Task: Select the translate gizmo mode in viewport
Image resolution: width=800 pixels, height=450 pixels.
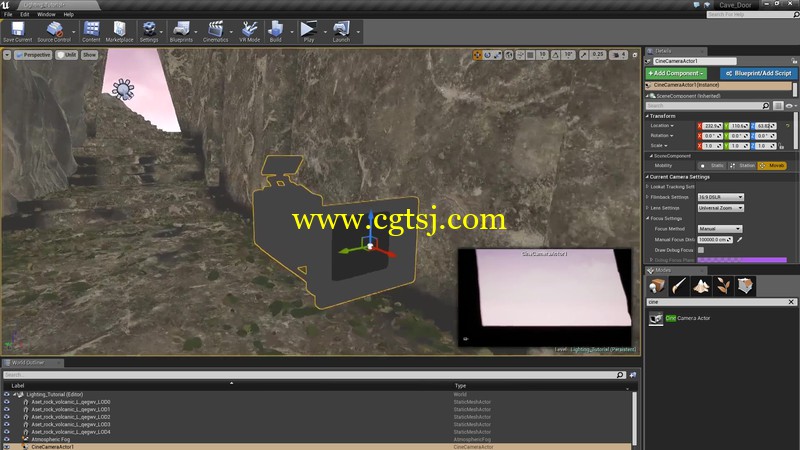Action: click(477, 55)
